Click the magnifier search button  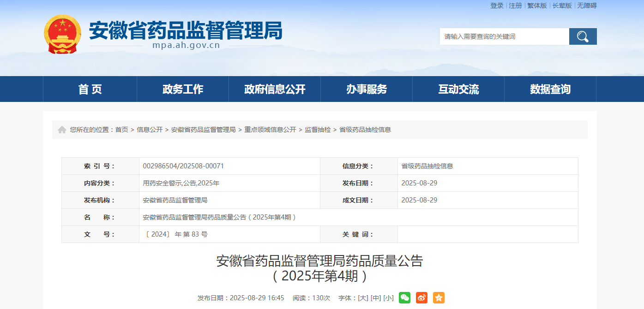[583, 36]
